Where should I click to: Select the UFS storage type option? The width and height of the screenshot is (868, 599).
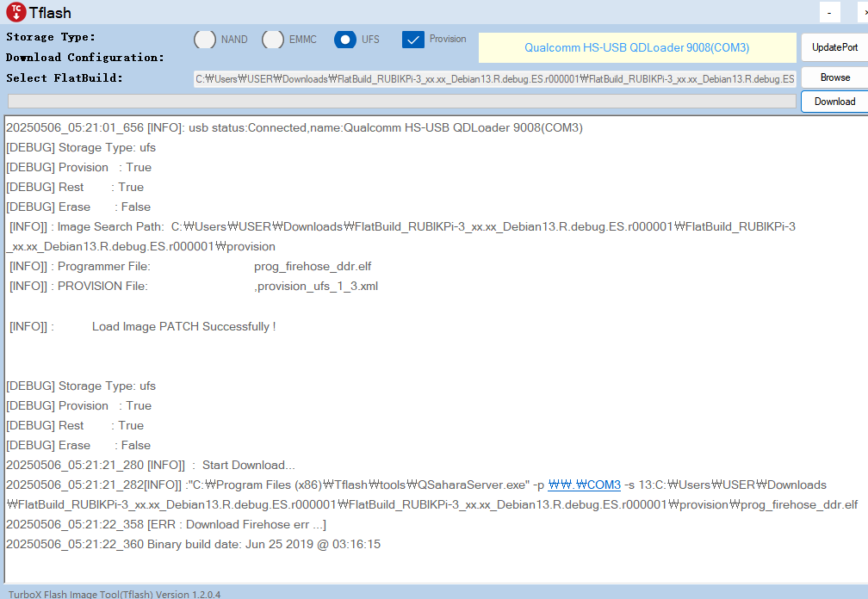pyautogui.click(x=345, y=40)
